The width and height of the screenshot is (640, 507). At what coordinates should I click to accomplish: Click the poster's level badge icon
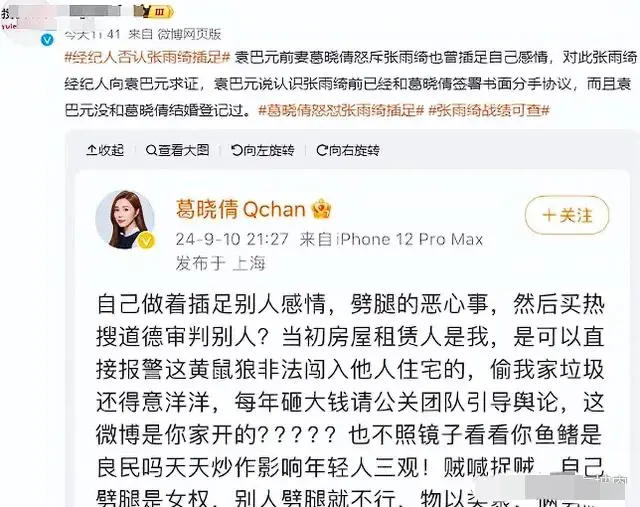click(x=154, y=11)
